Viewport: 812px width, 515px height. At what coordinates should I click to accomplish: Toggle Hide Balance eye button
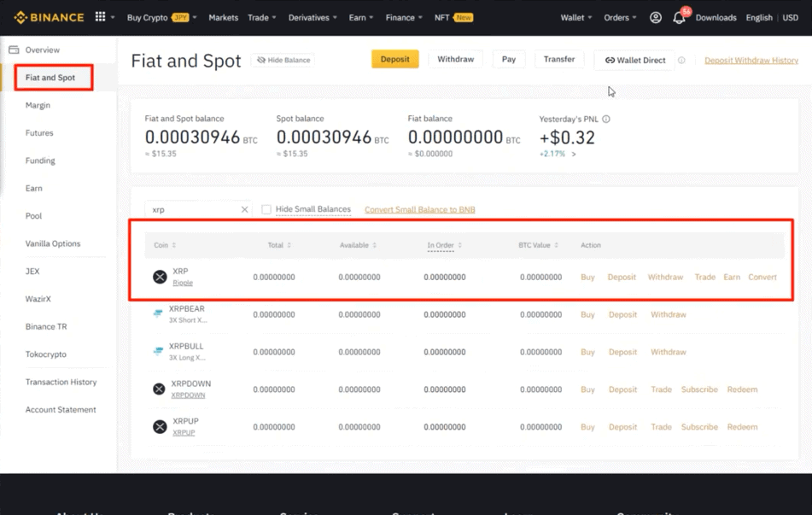283,60
